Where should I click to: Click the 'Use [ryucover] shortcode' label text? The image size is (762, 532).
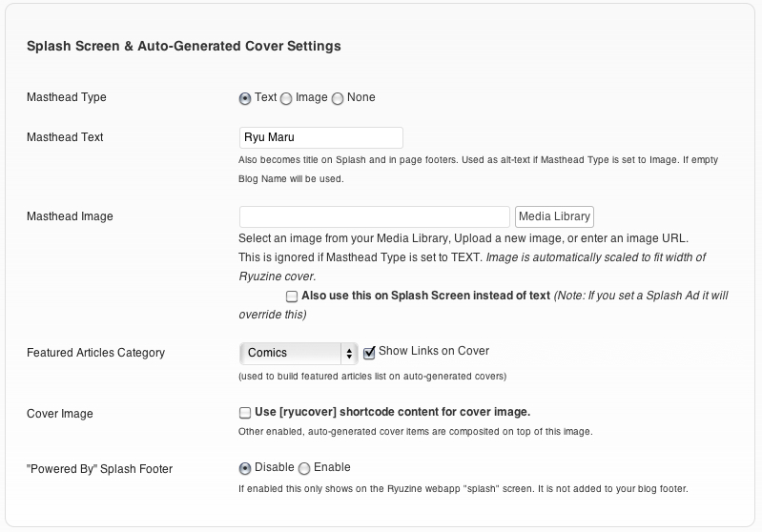[x=391, y=412]
